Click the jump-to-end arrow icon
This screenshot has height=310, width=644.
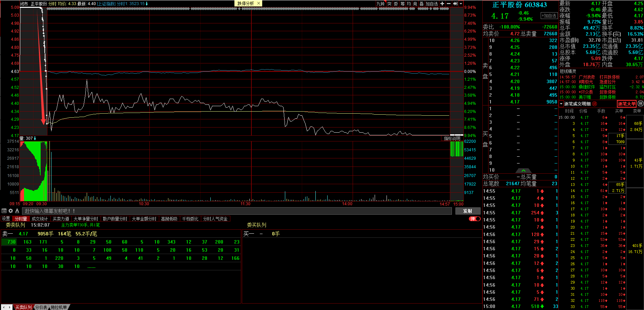[456, 4]
